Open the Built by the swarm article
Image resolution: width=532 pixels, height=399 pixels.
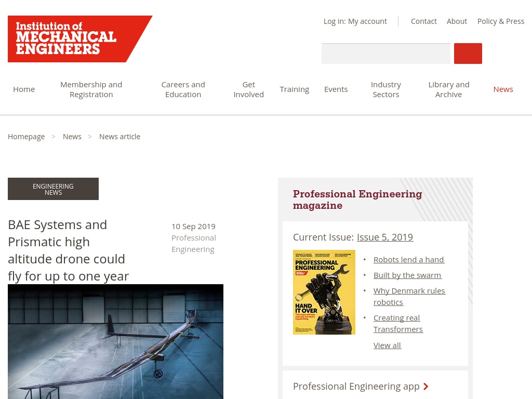point(407,275)
